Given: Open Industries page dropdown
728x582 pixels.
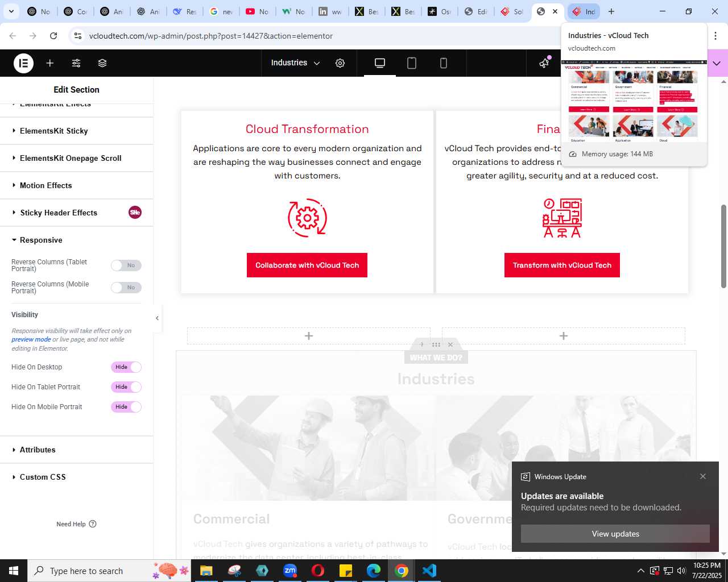Looking at the screenshot, I should point(295,63).
